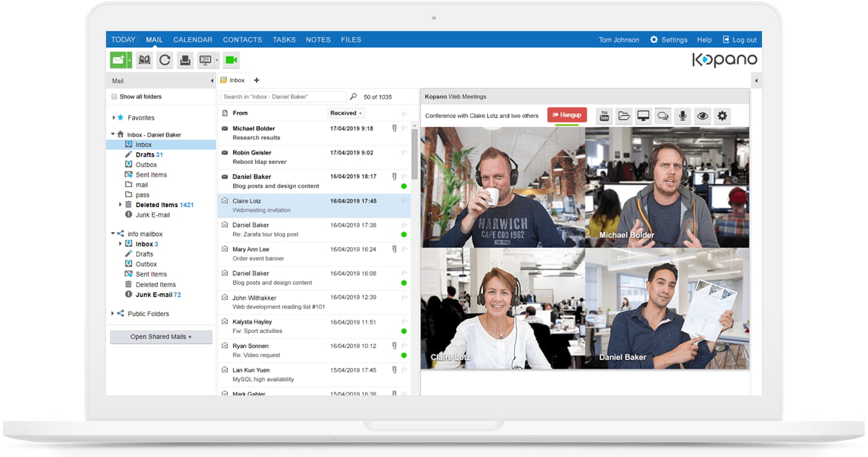The image size is (868, 457).
Task: Click the red Hangup button
Action: [567, 115]
